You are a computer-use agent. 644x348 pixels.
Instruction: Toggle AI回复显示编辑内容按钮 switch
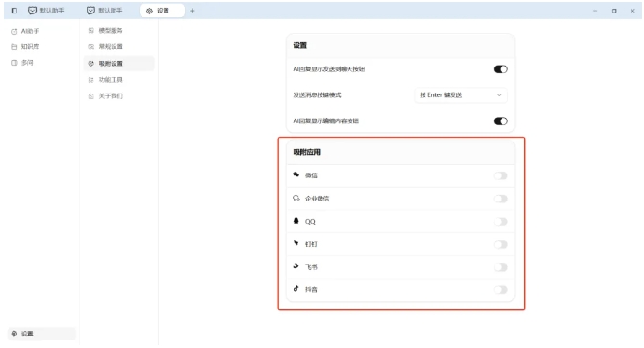[501, 120]
